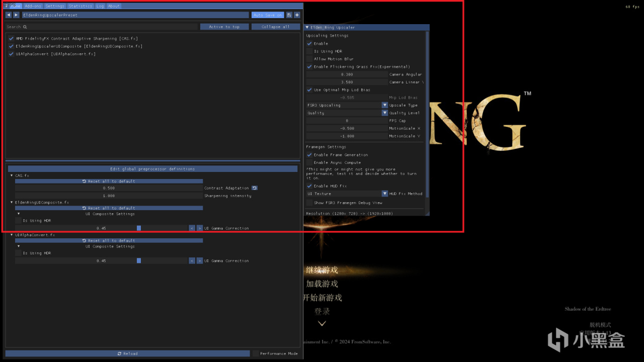Enable Performance Mode checkbox

click(256, 353)
